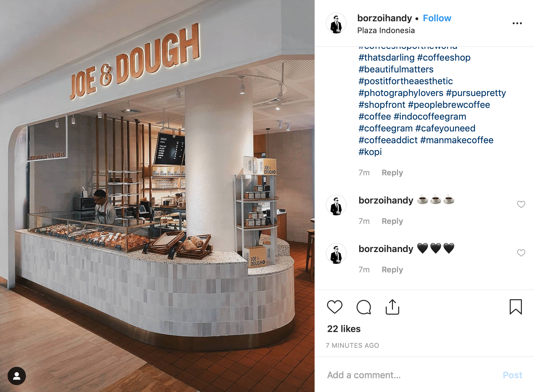534x392 pixels.
Task: Open comments with the speech bubble icon
Action: pyautogui.click(x=363, y=307)
